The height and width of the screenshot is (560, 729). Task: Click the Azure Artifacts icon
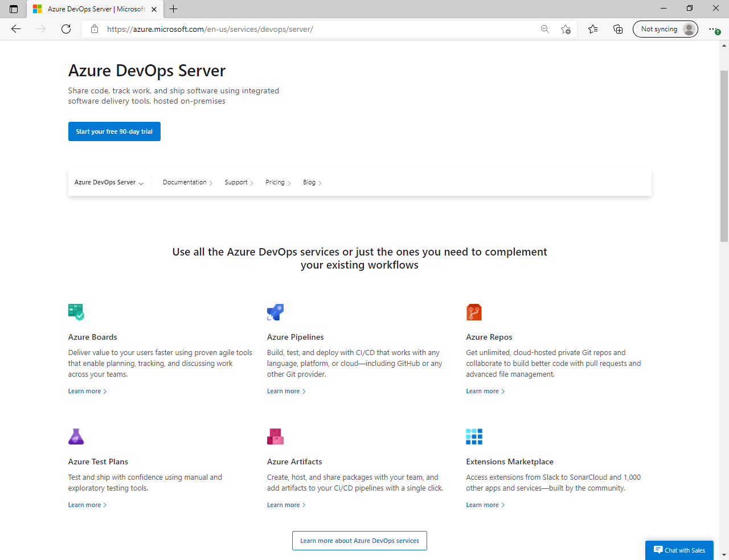(275, 437)
